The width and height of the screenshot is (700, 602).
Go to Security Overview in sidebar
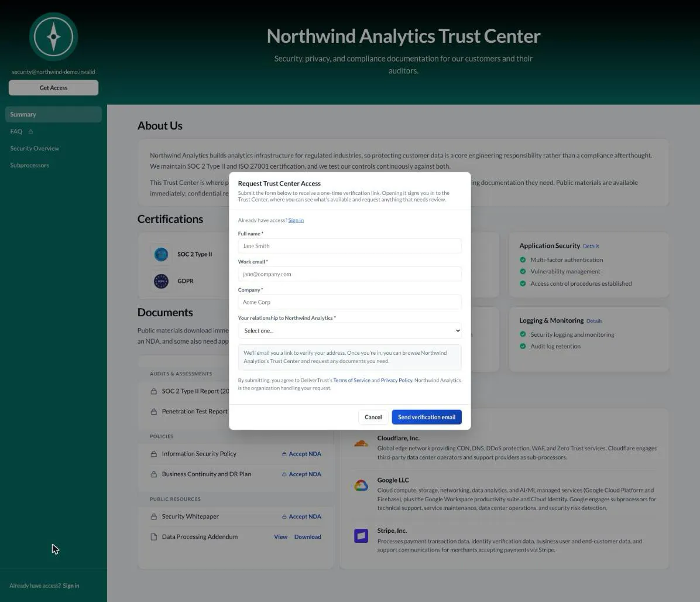(54, 148)
